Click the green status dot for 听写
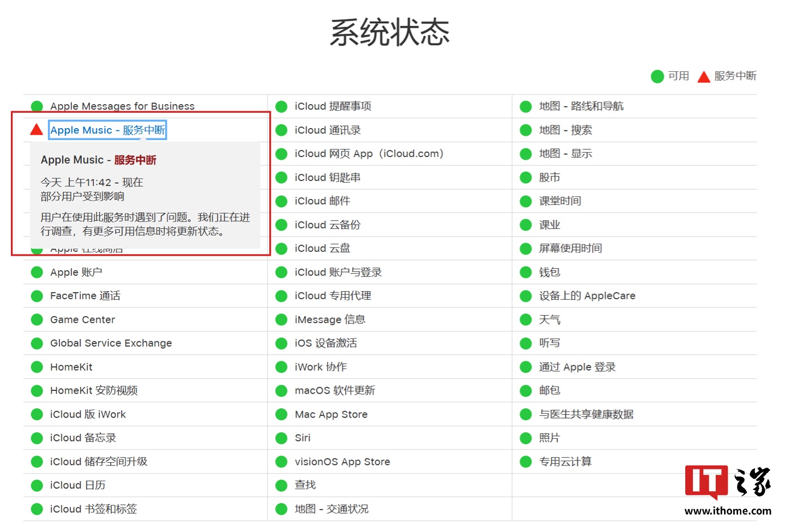 [x=526, y=343]
